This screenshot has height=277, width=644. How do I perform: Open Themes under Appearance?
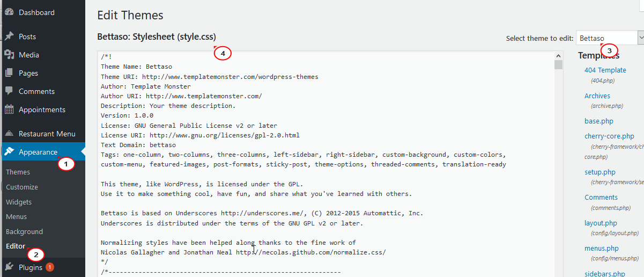pyautogui.click(x=18, y=172)
